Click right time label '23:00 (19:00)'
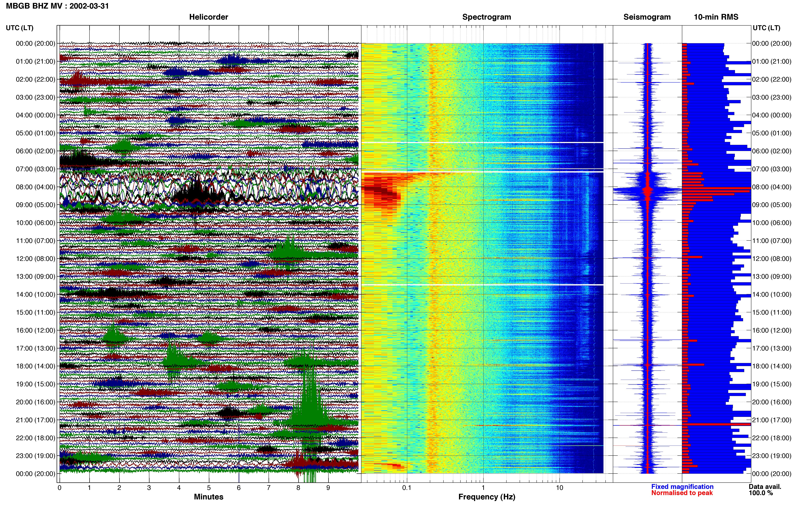 point(772,456)
